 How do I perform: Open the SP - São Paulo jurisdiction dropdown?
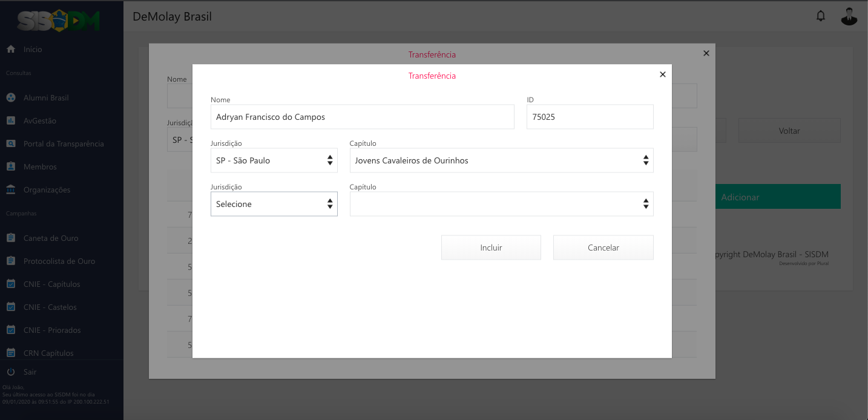tap(274, 160)
